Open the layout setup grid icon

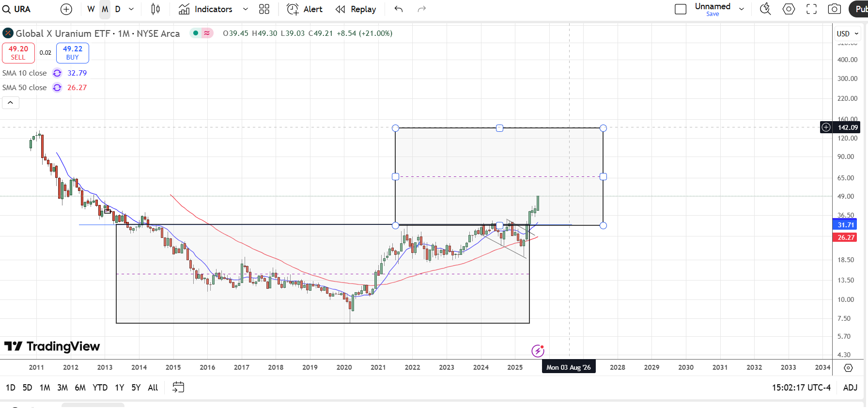click(264, 9)
